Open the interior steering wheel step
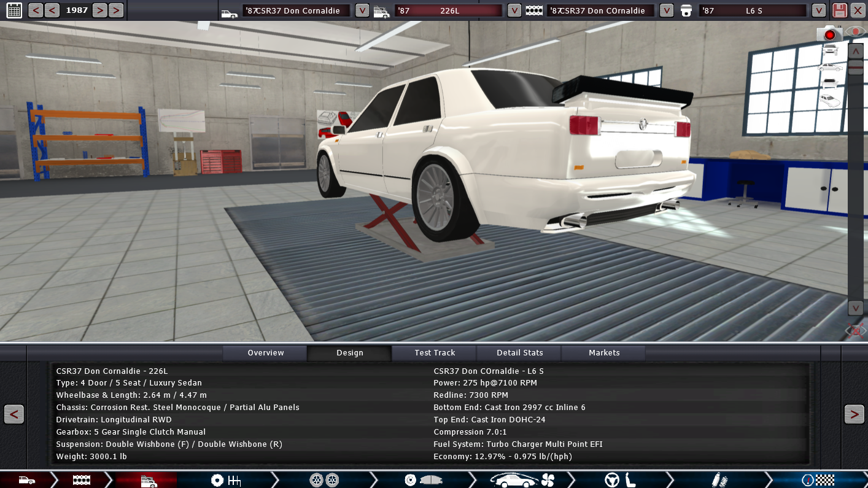 [620, 480]
